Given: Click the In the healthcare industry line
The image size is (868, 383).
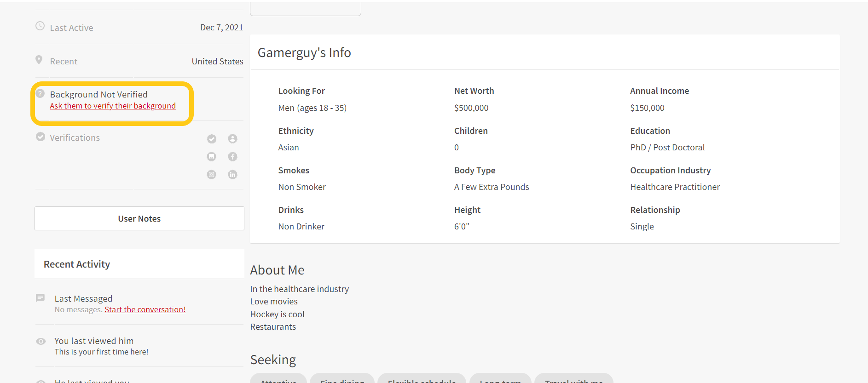Looking at the screenshot, I should (300, 289).
